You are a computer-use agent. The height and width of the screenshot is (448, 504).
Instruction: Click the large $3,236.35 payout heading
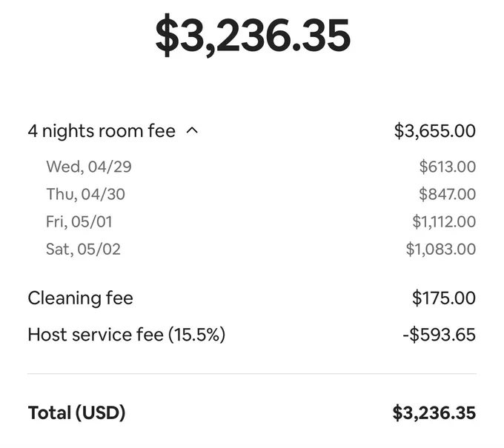click(x=253, y=36)
